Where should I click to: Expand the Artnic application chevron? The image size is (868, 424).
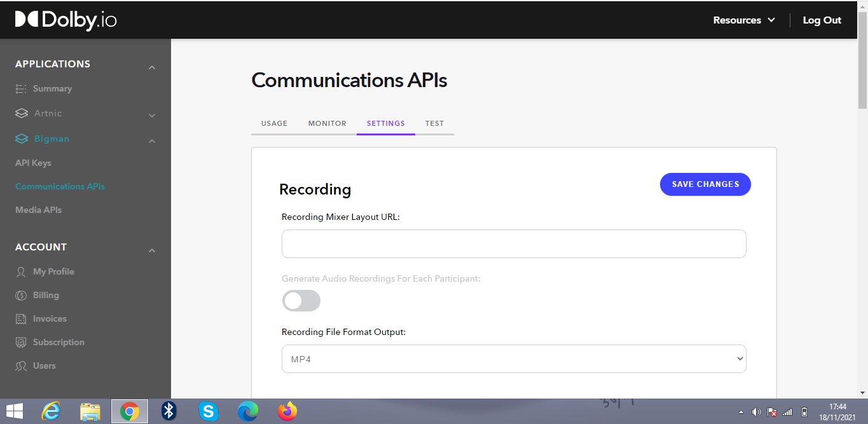pyautogui.click(x=152, y=116)
